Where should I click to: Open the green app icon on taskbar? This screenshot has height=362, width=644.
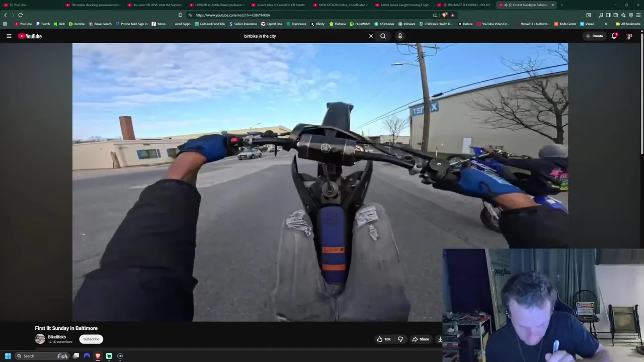pos(109,356)
